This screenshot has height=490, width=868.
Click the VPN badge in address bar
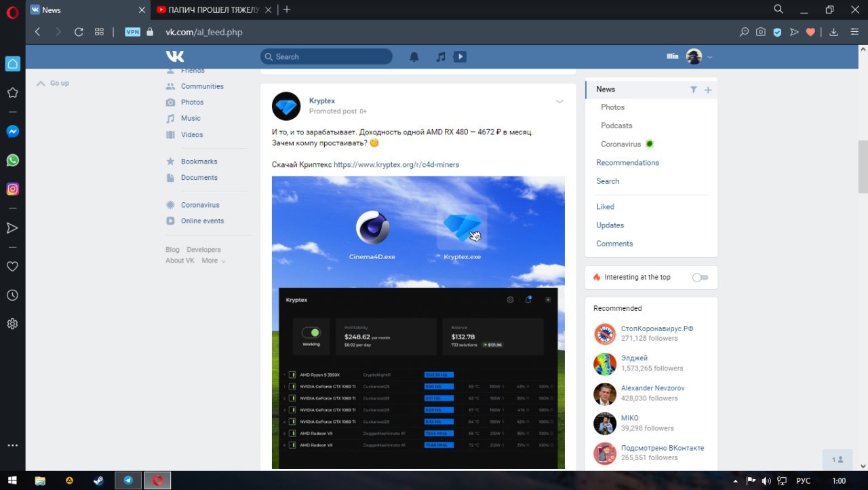(x=132, y=32)
